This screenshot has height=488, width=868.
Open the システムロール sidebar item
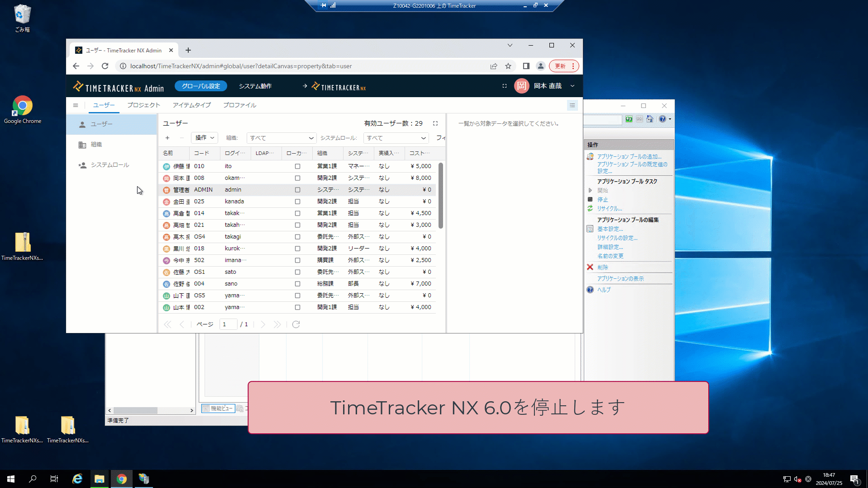[110, 165]
